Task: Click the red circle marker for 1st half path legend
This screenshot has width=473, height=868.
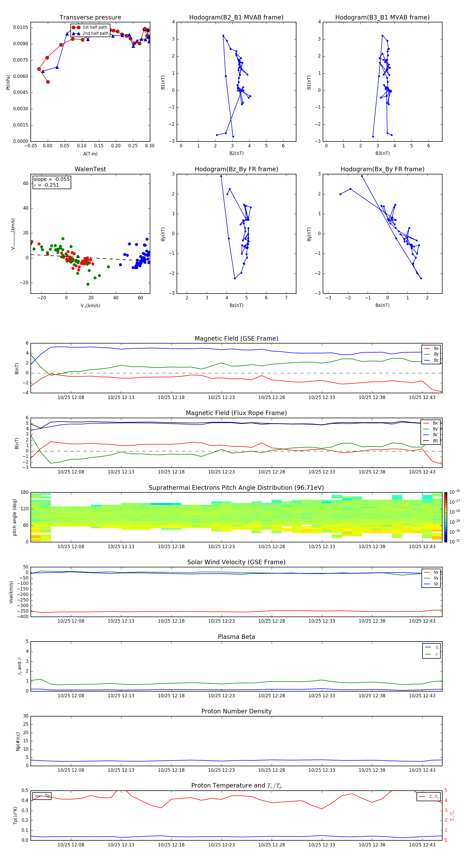Action: tap(76, 27)
